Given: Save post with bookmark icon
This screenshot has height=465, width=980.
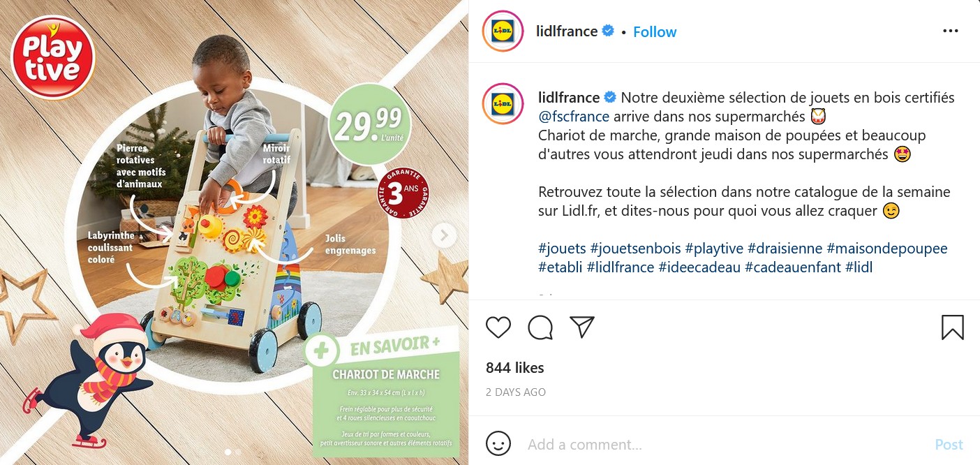Looking at the screenshot, I should tap(953, 327).
